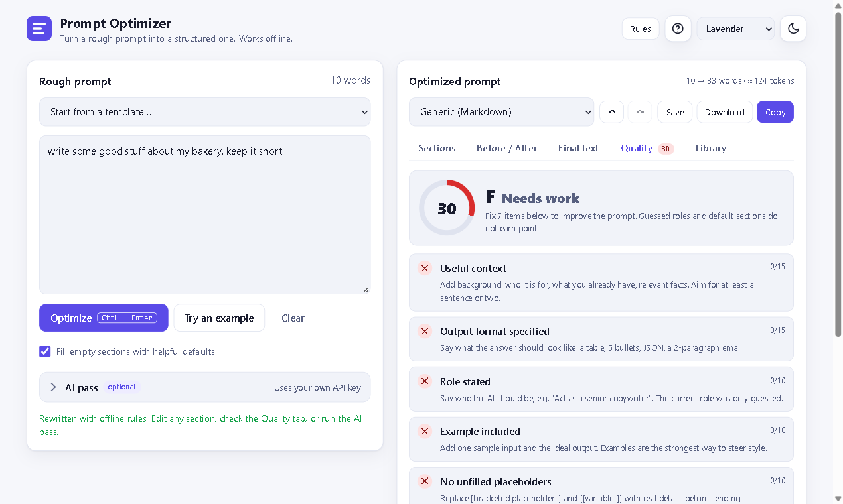Open help with the question mark icon

tap(678, 29)
